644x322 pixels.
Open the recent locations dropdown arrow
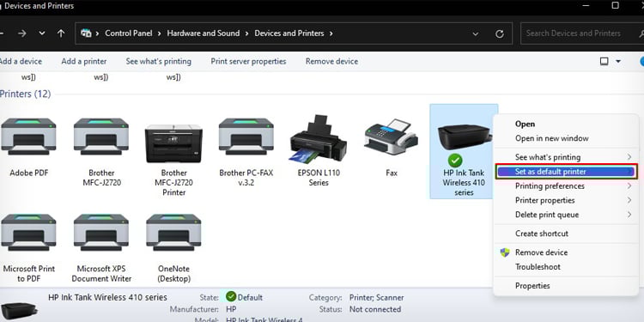point(42,33)
